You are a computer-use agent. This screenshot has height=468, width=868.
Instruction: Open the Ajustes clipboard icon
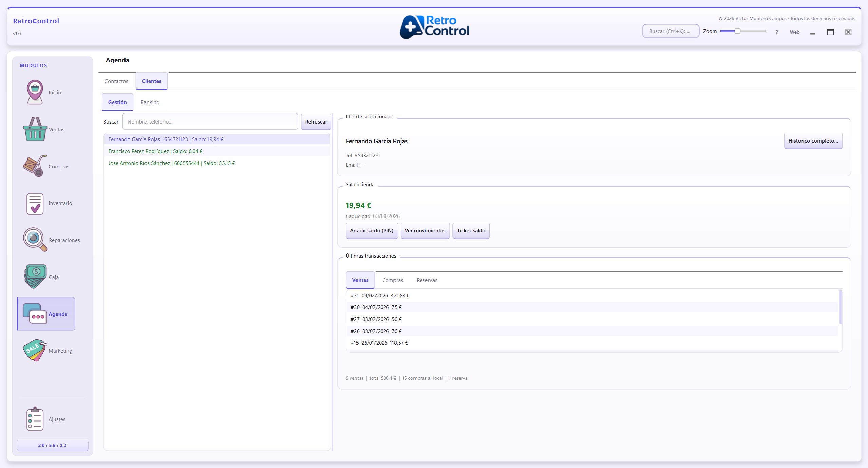[35, 419]
